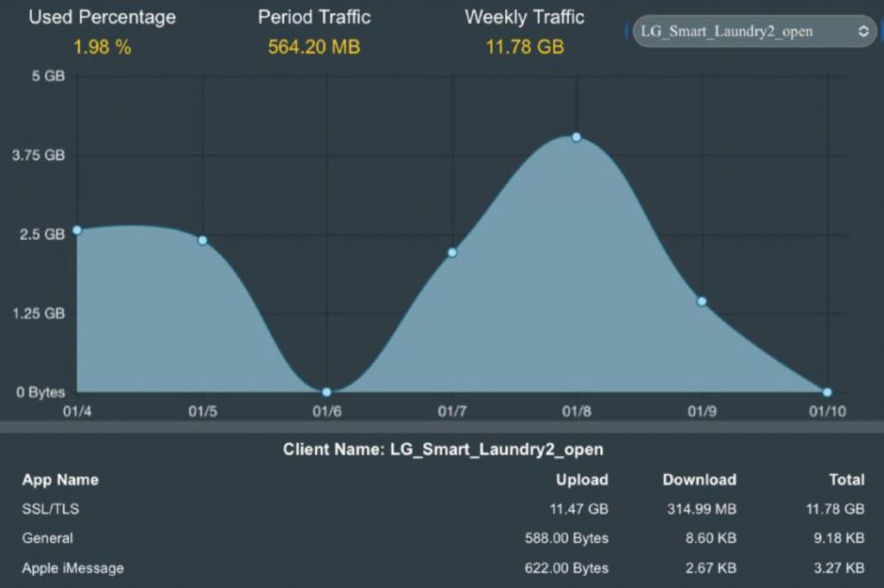Click the Upload column header

(582, 480)
